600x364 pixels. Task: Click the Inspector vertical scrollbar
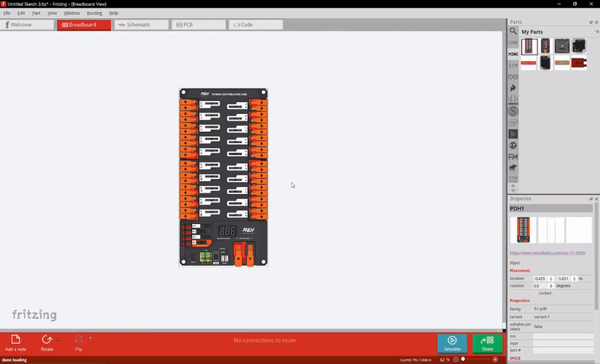(595, 256)
